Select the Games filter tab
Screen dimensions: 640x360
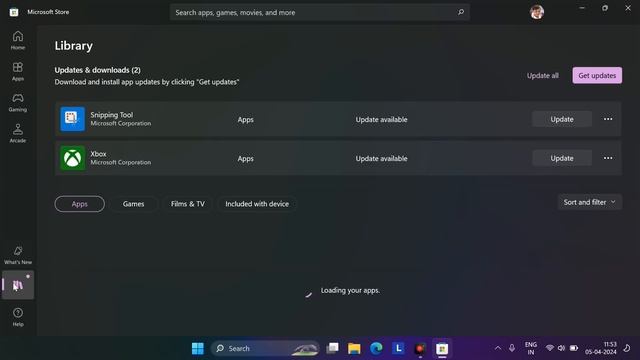[x=133, y=204]
